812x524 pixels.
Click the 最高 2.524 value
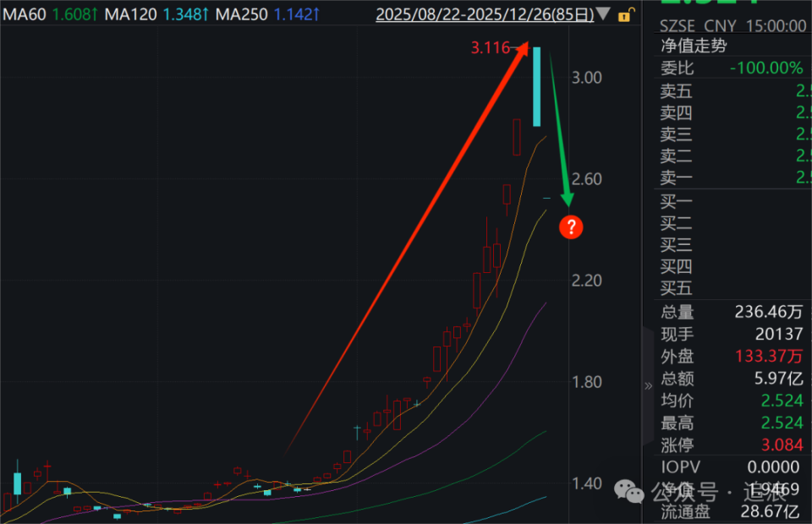(782, 423)
